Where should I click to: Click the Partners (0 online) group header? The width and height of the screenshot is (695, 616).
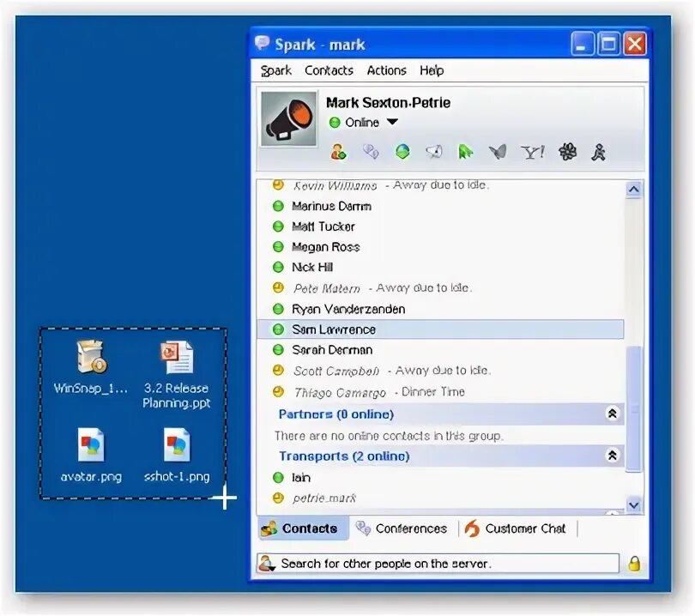(440, 414)
